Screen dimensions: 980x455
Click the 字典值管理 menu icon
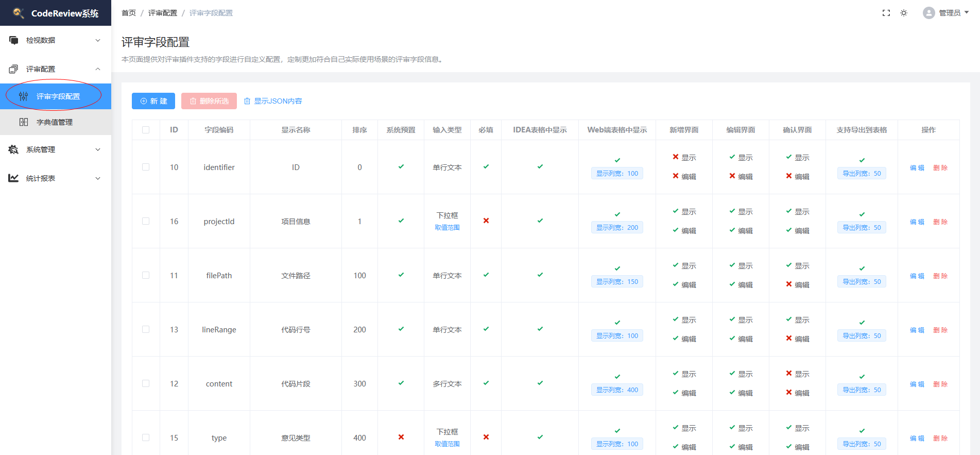click(x=24, y=122)
